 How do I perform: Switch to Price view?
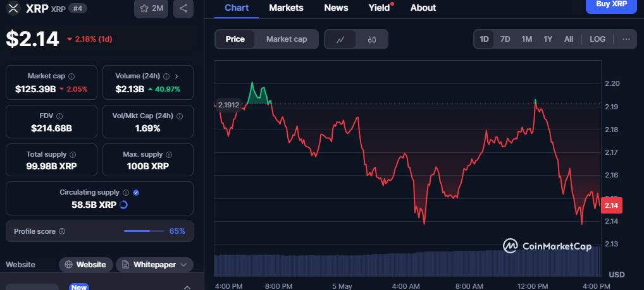[235, 39]
